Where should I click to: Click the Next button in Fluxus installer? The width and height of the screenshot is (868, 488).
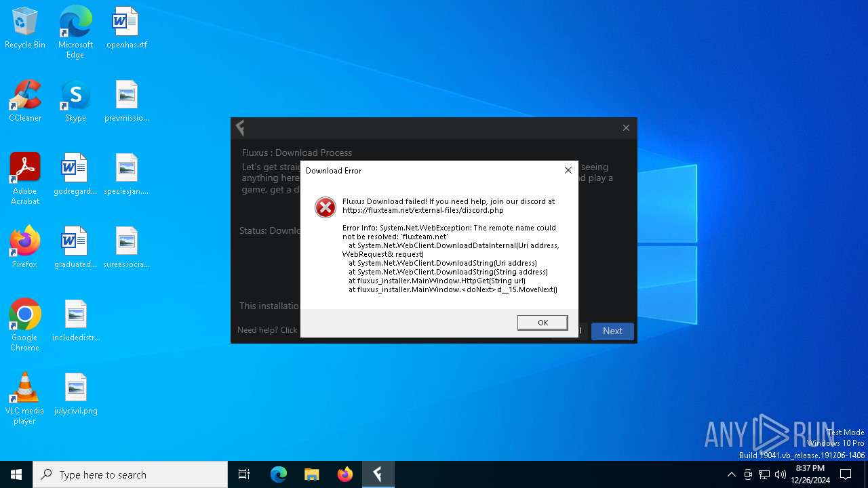point(612,331)
